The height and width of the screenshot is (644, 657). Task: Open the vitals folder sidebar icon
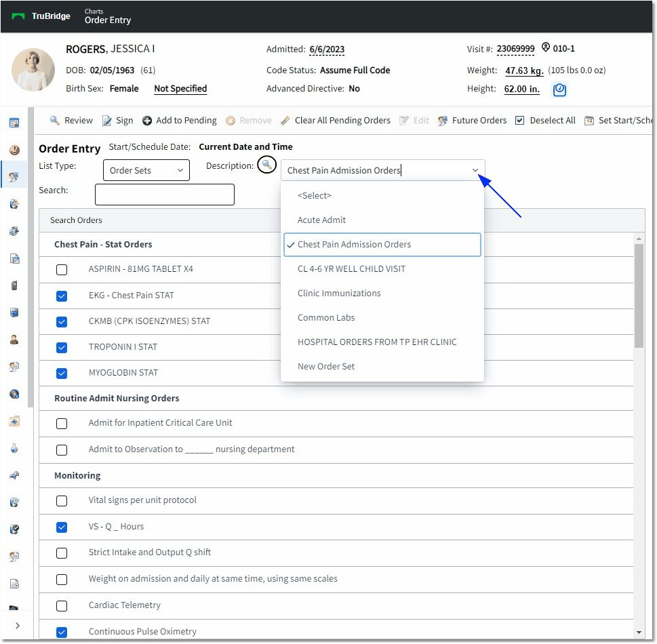pyautogui.click(x=14, y=421)
